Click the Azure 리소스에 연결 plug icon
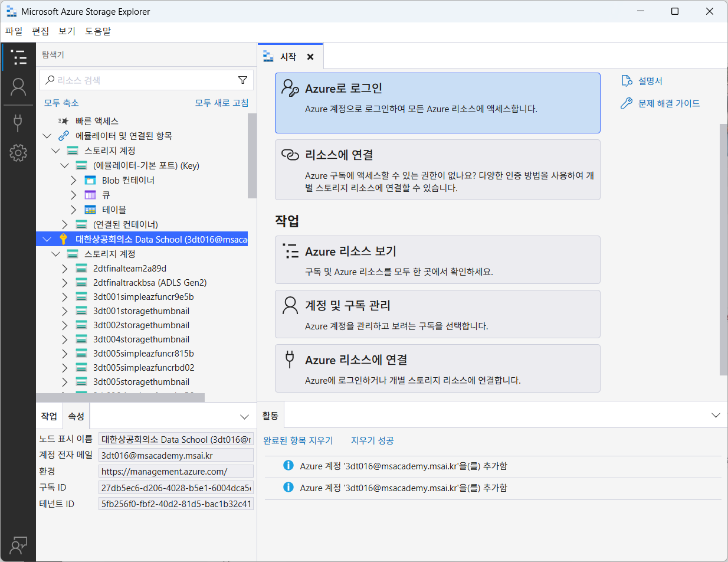728x562 pixels. [x=290, y=360]
